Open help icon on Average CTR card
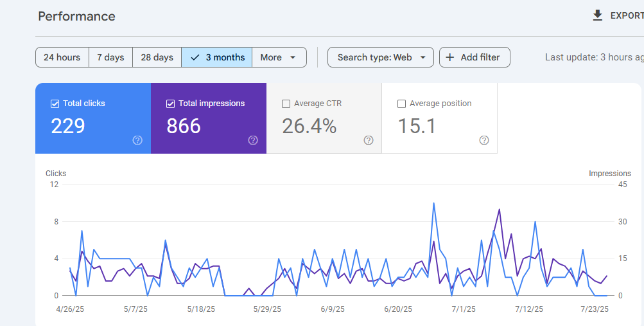Viewport: 644px width, 326px height. 369,140
